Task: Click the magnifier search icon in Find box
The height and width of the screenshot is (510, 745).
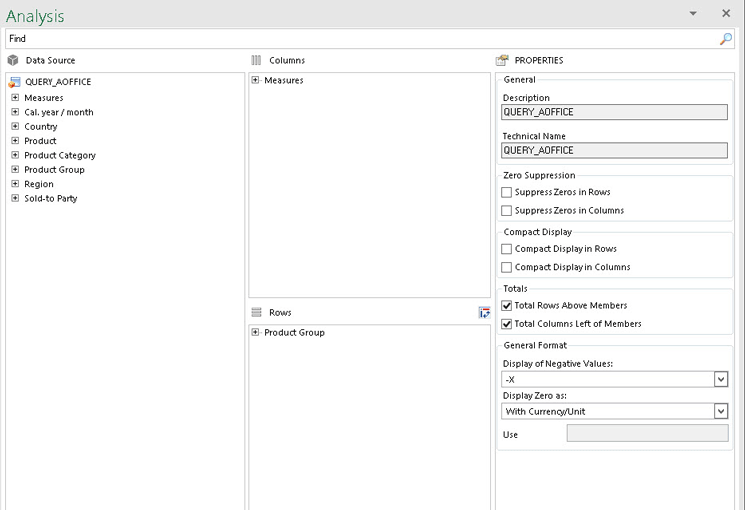Action: [726, 39]
